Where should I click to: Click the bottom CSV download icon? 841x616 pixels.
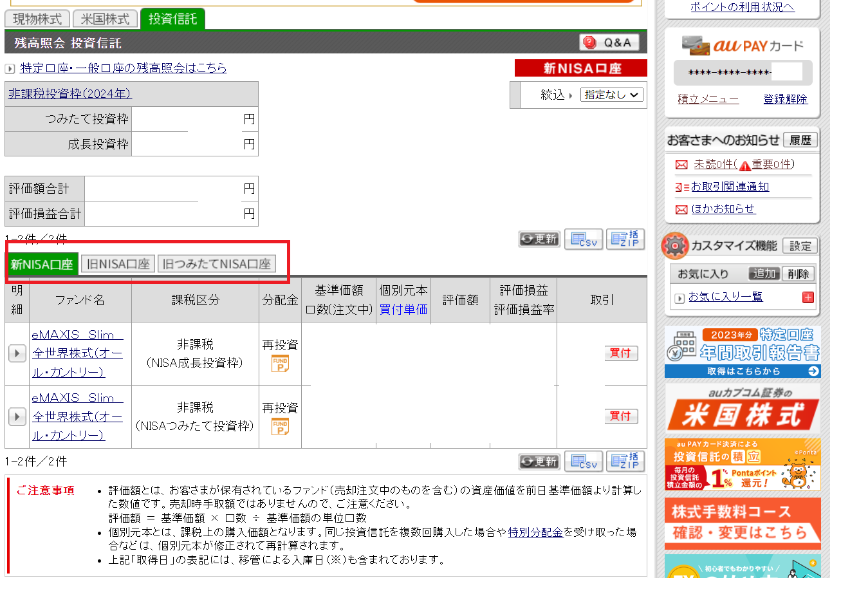[583, 462]
